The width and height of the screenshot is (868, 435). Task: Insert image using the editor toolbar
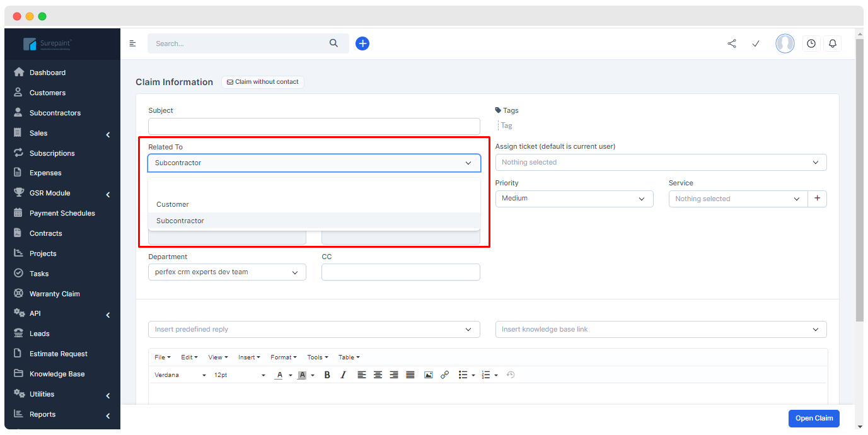tap(429, 374)
